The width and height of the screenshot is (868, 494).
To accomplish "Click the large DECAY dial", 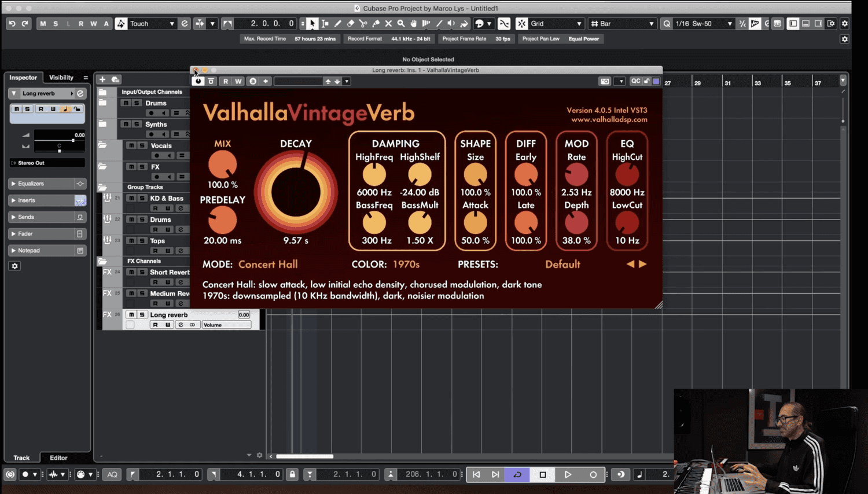I will (296, 193).
